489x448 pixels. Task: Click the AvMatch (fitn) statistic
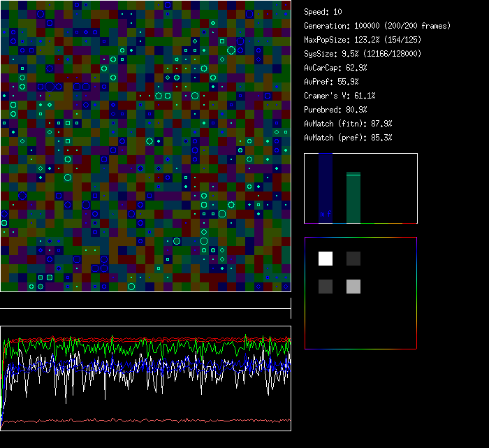[x=348, y=124]
